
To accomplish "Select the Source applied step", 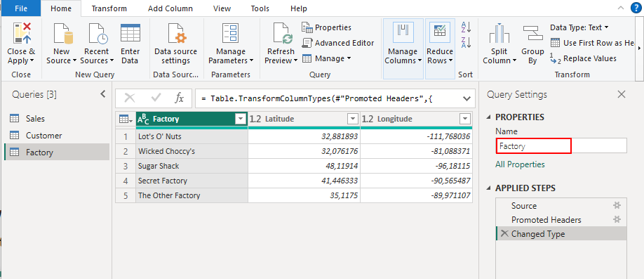I will 561,206.
